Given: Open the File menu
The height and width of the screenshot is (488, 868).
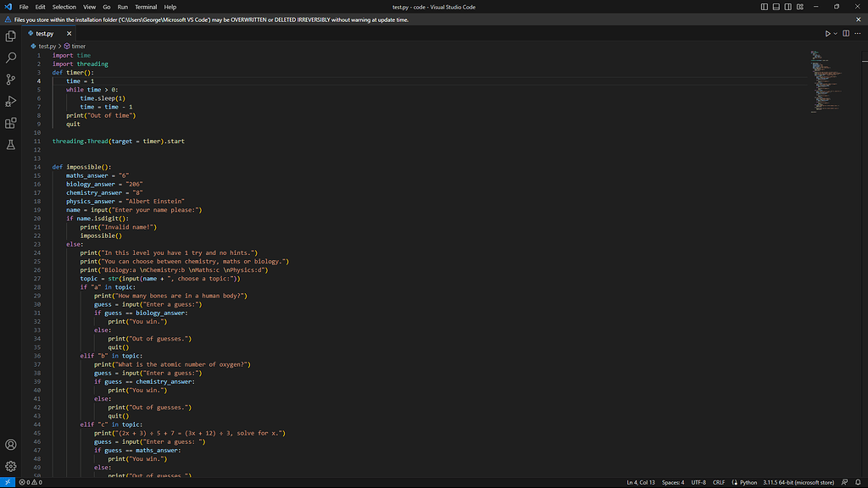Looking at the screenshot, I should [x=24, y=7].
